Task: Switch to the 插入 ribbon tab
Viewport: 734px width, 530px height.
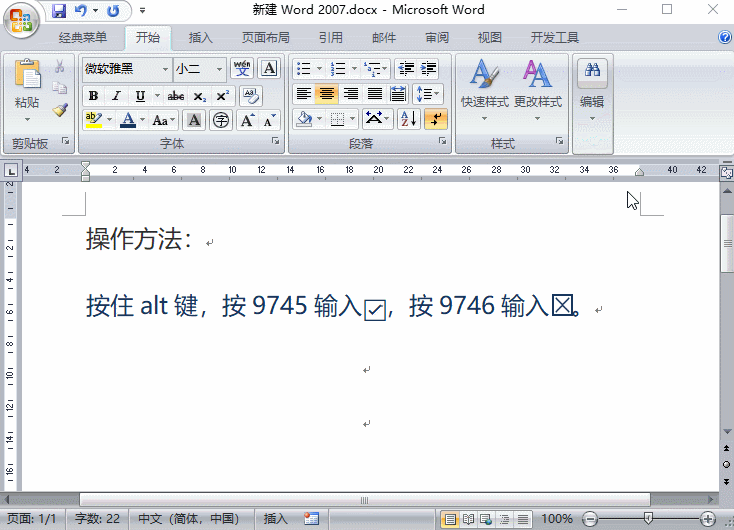Action: 201,38
